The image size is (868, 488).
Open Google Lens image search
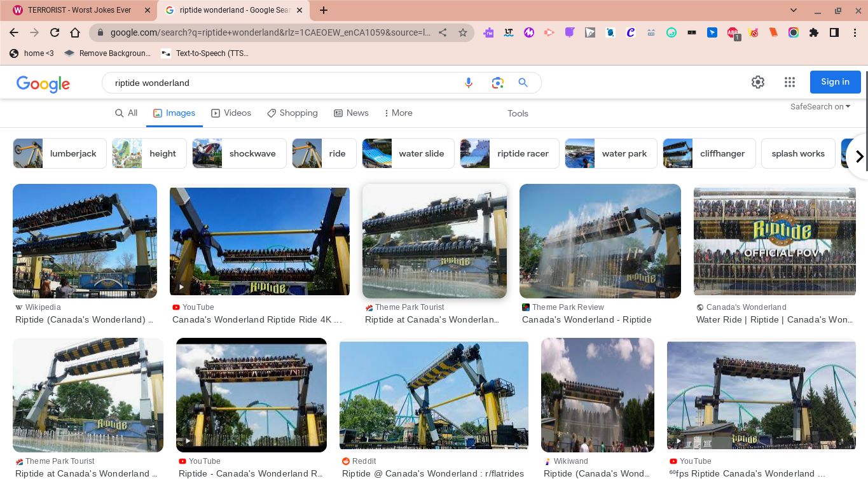click(x=497, y=83)
